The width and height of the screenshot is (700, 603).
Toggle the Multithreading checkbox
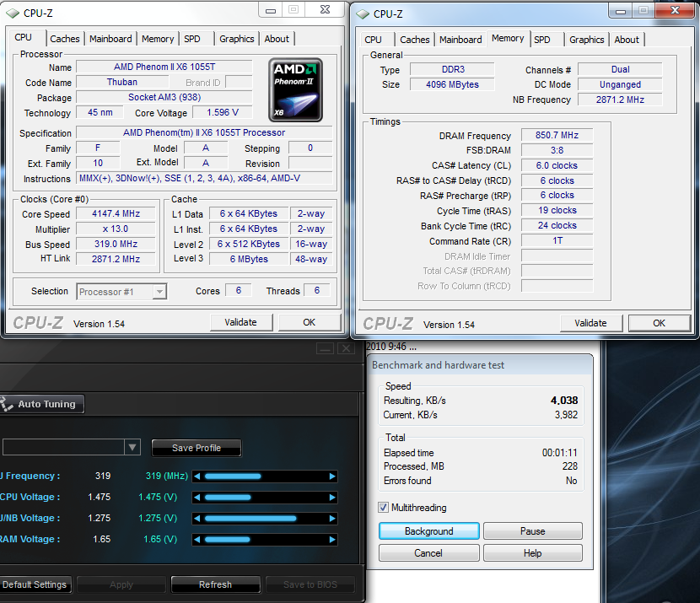pyautogui.click(x=383, y=508)
